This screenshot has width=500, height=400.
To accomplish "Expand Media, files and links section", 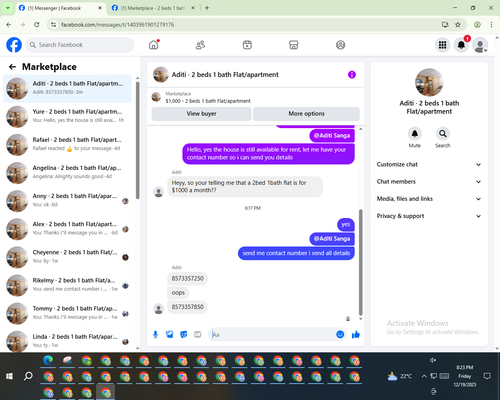I will click(x=429, y=199).
